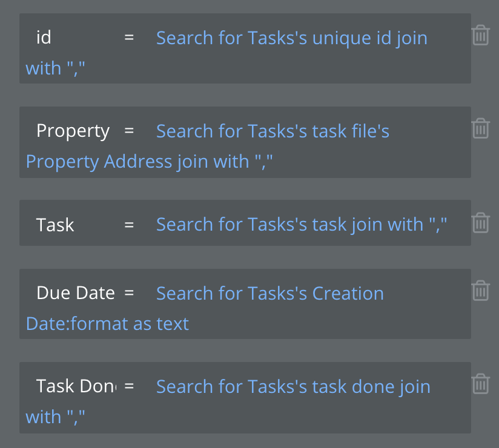Edit the truncated Task Done field name
The image size is (499, 448).
tap(75, 386)
